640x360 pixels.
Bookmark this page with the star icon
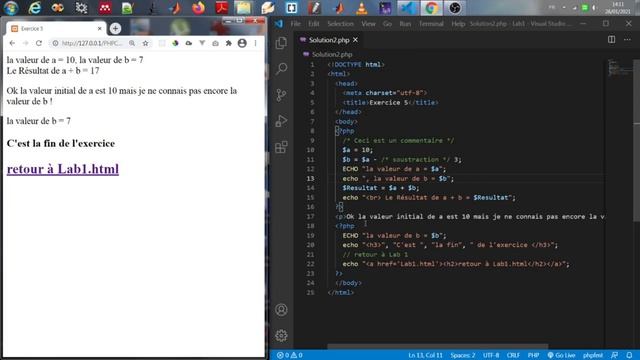pyautogui.click(x=145, y=43)
